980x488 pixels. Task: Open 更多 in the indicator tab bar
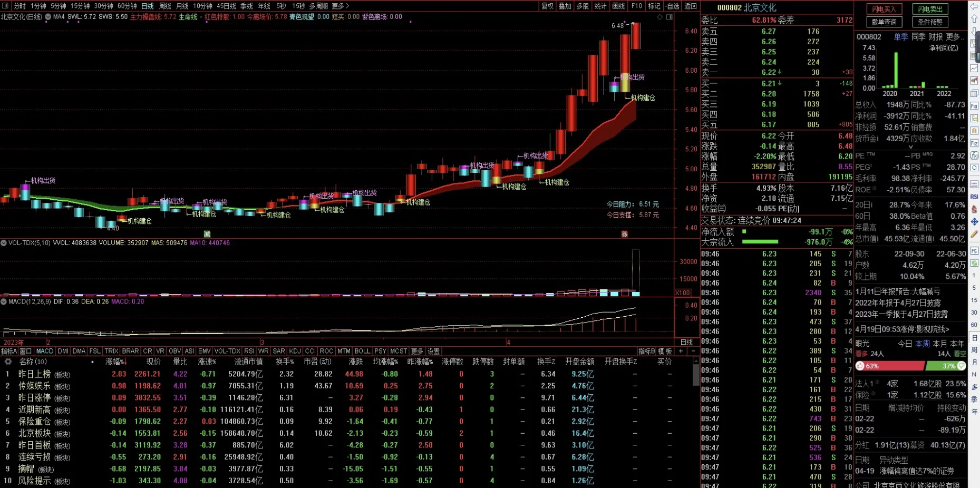click(417, 351)
